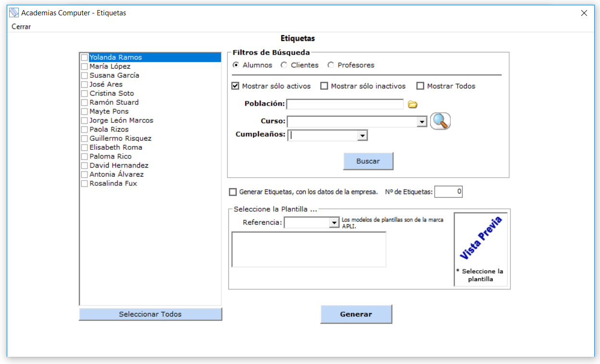Viewport: 600px width, 364px height.
Task: Open the Cerrar menu item
Action: coord(21,27)
